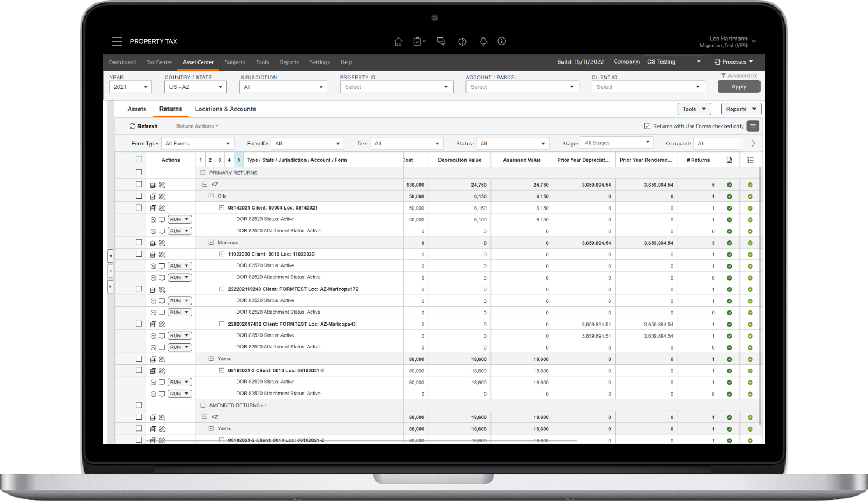The height and width of the screenshot is (501, 868).
Task: Switch to the Locations & Accounts tab
Action: [x=226, y=109]
